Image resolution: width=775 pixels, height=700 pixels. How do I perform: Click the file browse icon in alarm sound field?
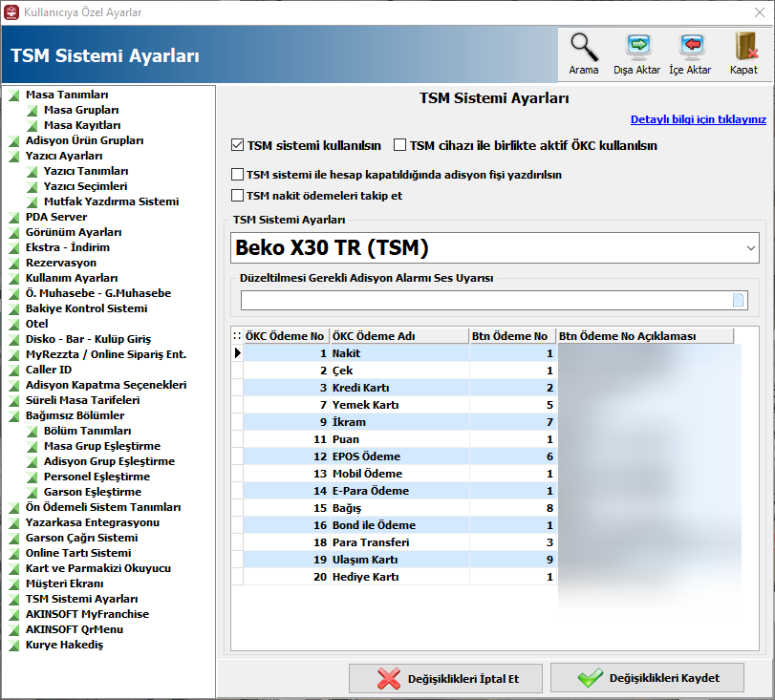(x=738, y=300)
